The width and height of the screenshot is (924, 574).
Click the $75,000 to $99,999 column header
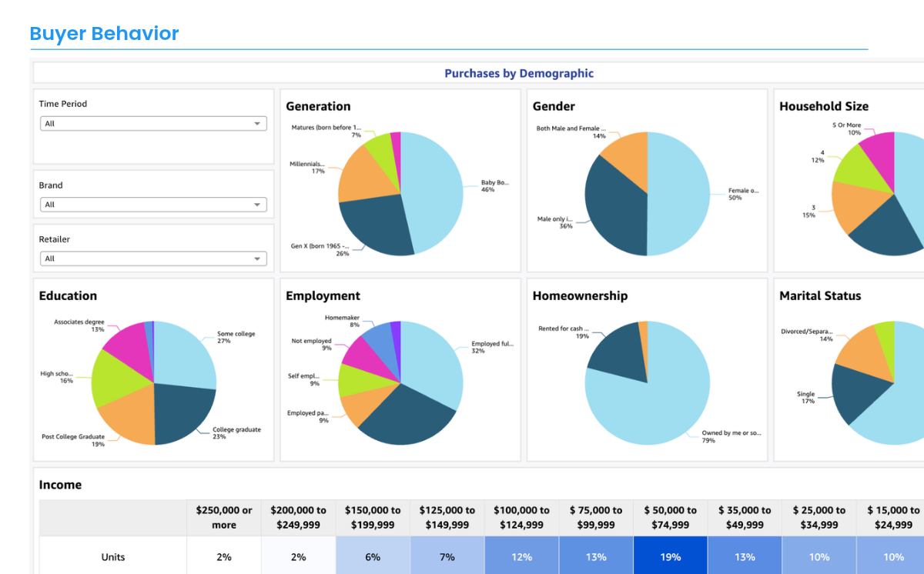(596, 518)
